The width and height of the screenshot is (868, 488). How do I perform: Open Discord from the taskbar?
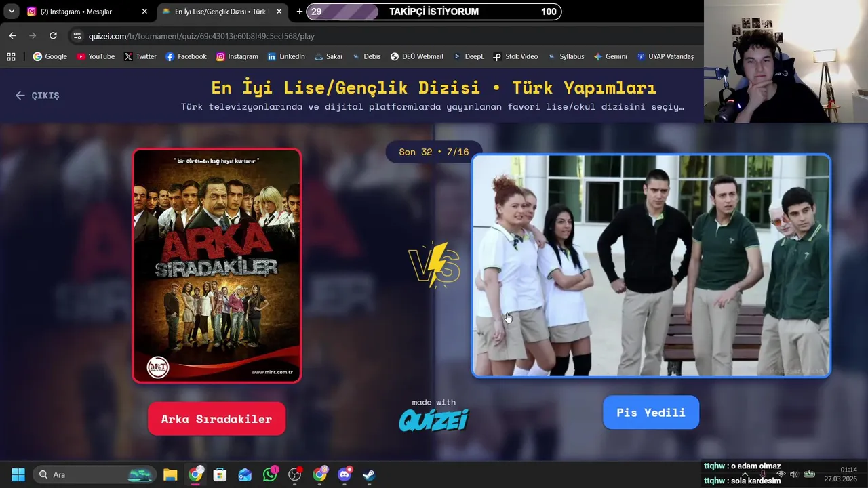(344, 474)
